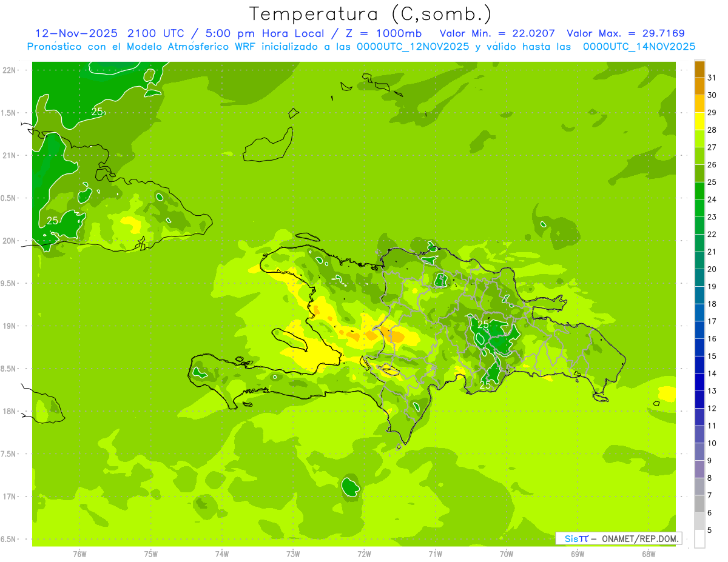Screen dimensions: 728x562
Task: Click the "9.5N" latitude axis label
Action: pos(8,283)
